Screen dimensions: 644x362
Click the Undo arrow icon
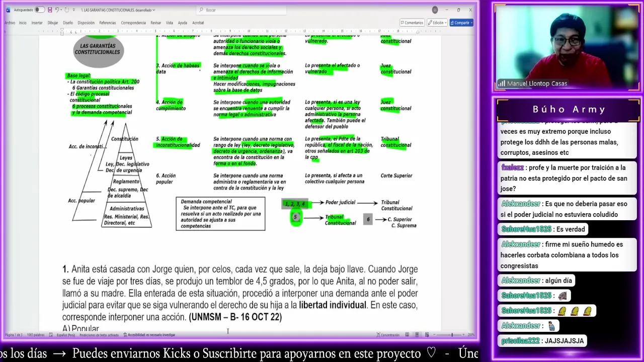tap(57, 10)
